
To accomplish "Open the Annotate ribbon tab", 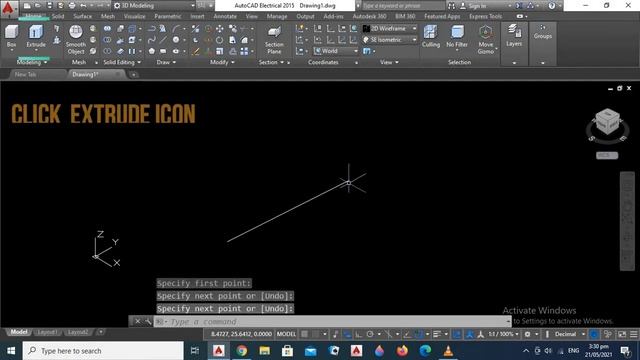I will (225, 16).
